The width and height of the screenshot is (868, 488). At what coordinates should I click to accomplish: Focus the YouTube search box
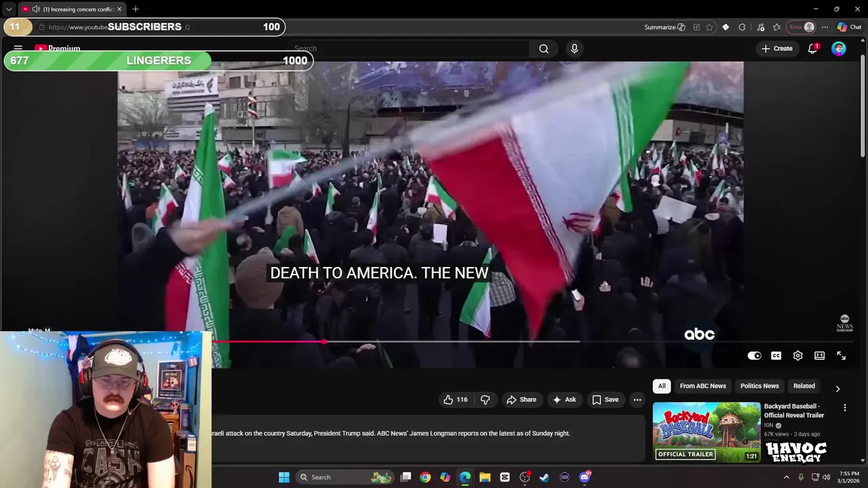pyautogui.click(x=410, y=49)
